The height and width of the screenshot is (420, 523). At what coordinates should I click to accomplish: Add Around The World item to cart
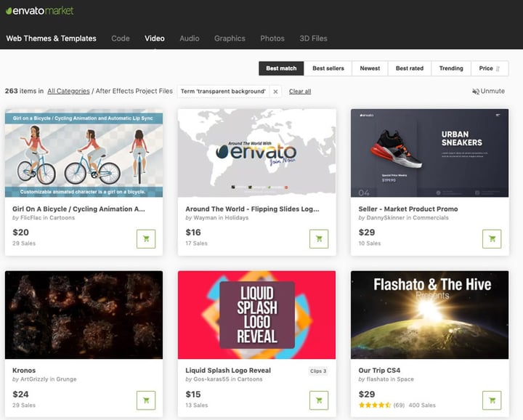[x=319, y=239]
